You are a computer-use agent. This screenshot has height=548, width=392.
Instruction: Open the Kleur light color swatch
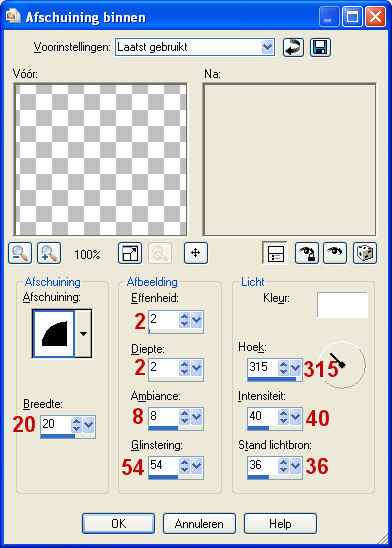[x=342, y=305]
